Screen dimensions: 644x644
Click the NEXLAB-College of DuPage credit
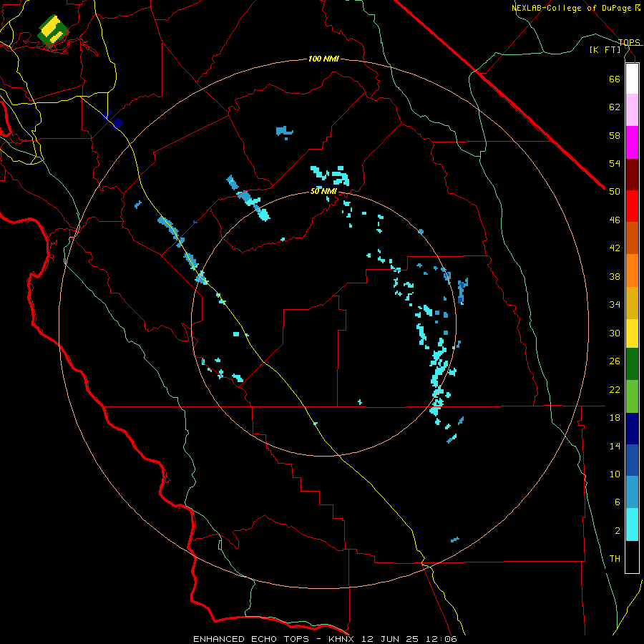(575, 8)
